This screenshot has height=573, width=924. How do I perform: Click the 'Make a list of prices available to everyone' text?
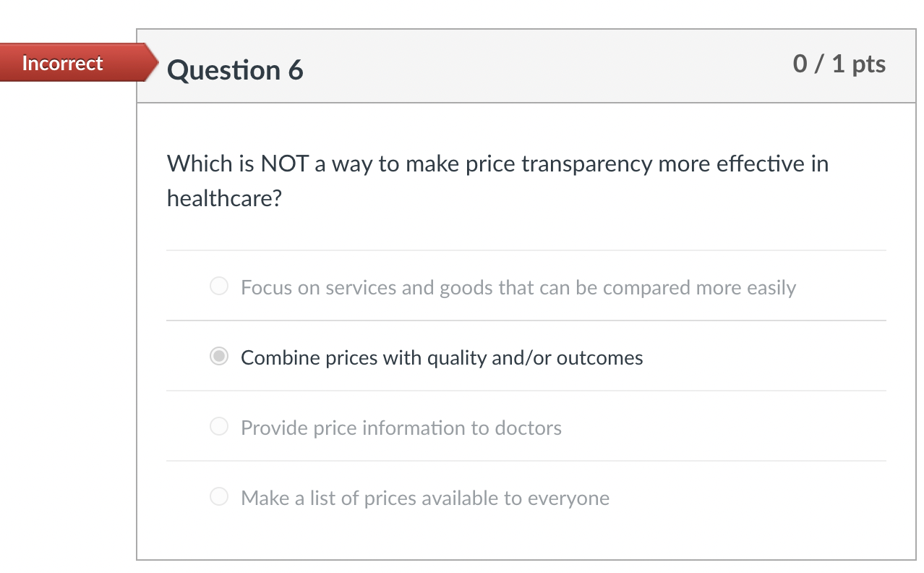click(x=425, y=498)
